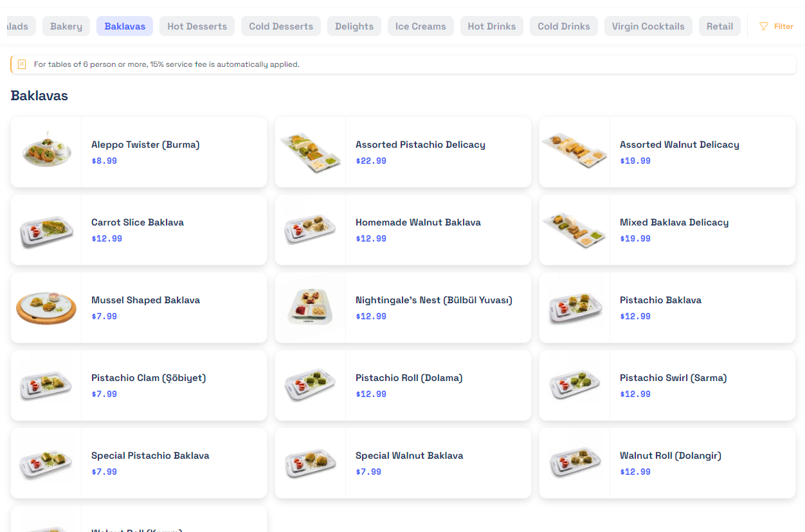This screenshot has width=805, height=532.
Task: Click the Nightingale's Nest item image
Action: (311, 308)
